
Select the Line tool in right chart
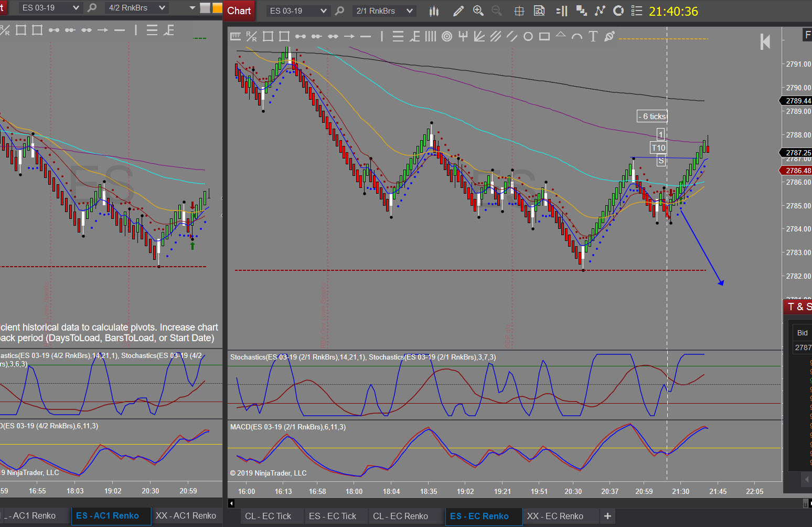pyautogui.click(x=301, y=36)
